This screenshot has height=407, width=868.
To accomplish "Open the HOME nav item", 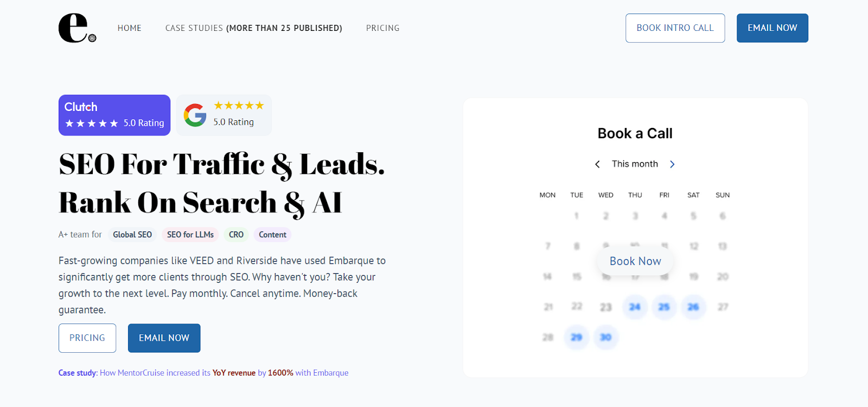I will [130, 28].
